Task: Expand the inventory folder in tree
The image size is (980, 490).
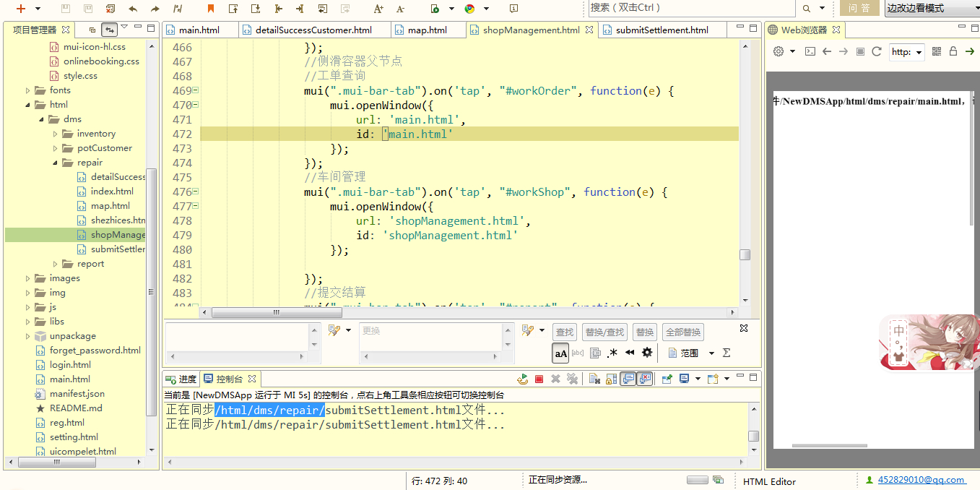Action: 55,134
